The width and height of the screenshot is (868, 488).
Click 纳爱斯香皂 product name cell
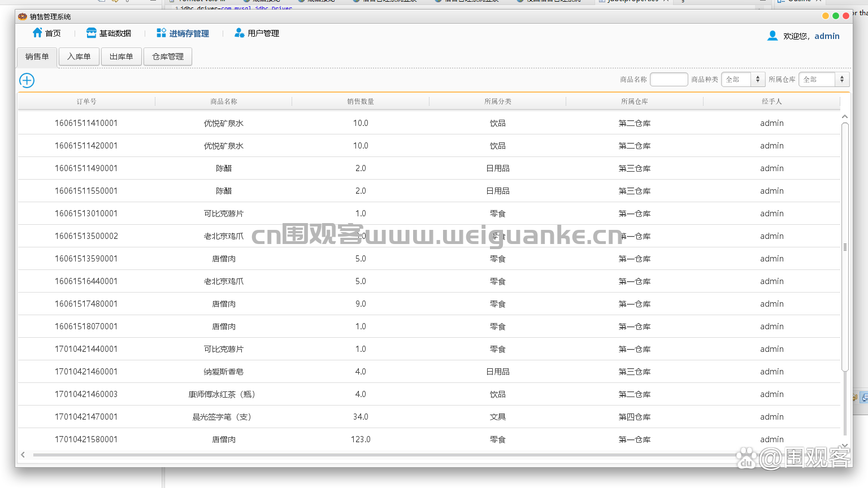[224, 372]
